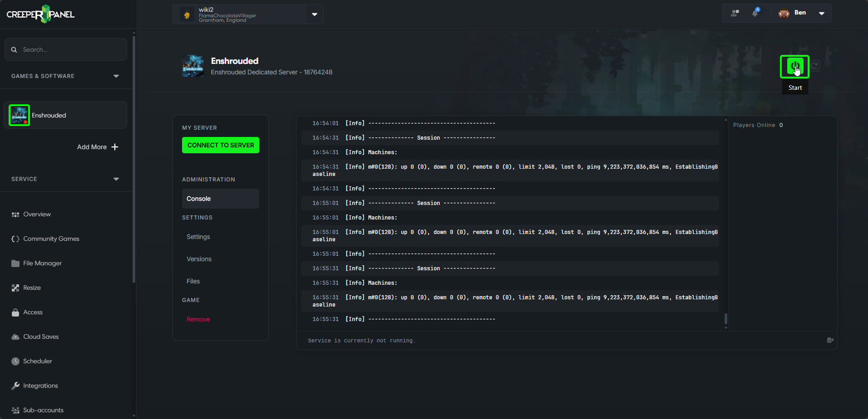Click Ben's avatar icon
The width and height of the screenshot is (868, 419).
coord(784,13)
